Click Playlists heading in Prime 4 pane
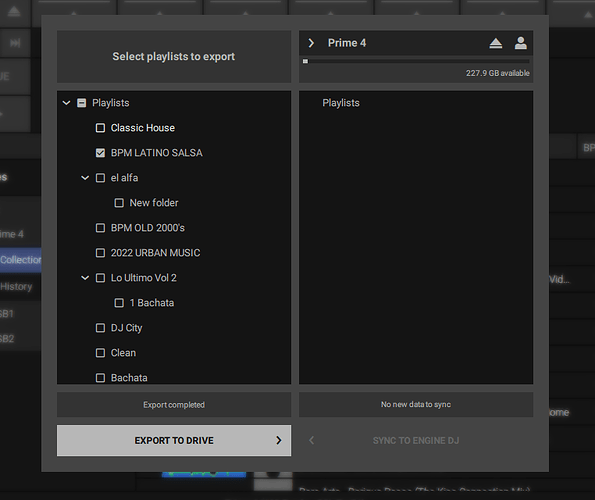 (x=341, y=103)
